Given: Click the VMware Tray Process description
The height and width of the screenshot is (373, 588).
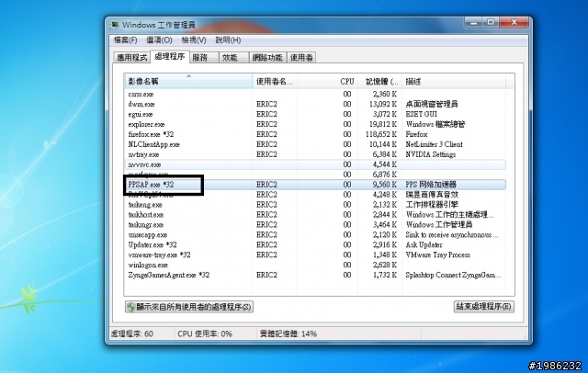Looking at the screenshot, I should 437,254.
